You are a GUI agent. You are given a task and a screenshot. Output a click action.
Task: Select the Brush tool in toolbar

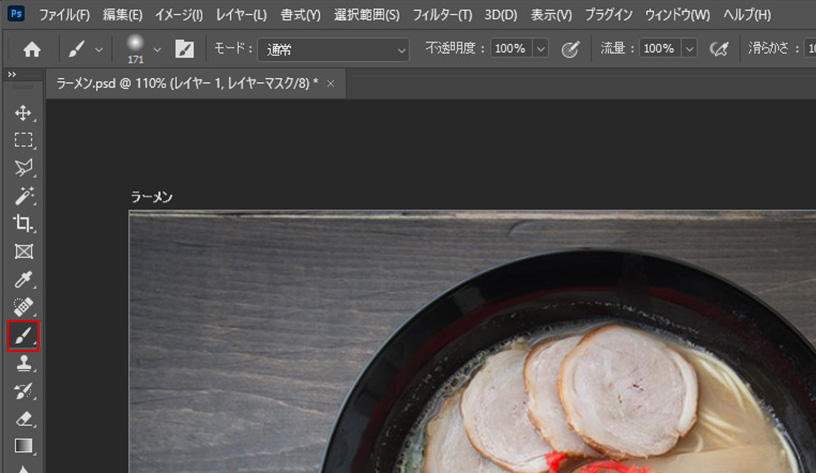[23, 336]
